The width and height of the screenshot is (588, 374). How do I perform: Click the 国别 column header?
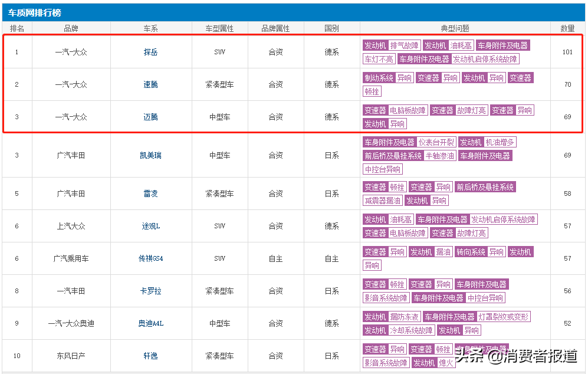[x=331, y=28]
